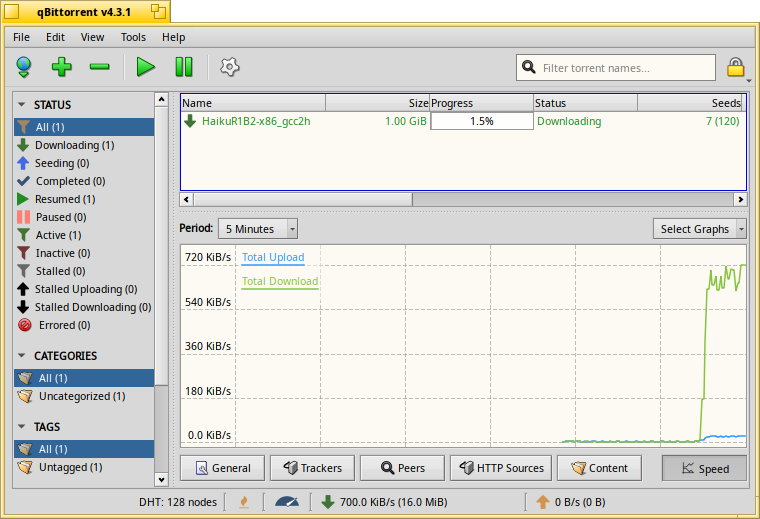The image size is (760, 519).
Task: Filter by Errored (0) status
Action: pyautogui.click(x=84, y=325)
